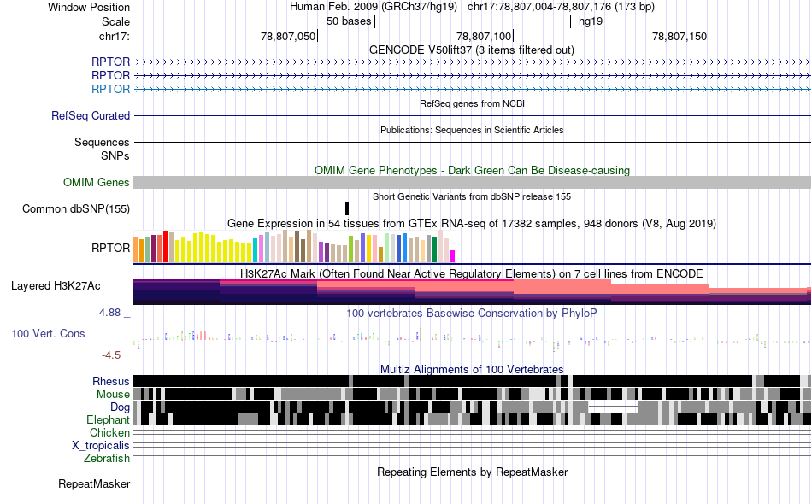The height and width of the screenshot is (504, 812).
Task: Click the light-blue RPTOR transcript label
Action: coord(110,89)
